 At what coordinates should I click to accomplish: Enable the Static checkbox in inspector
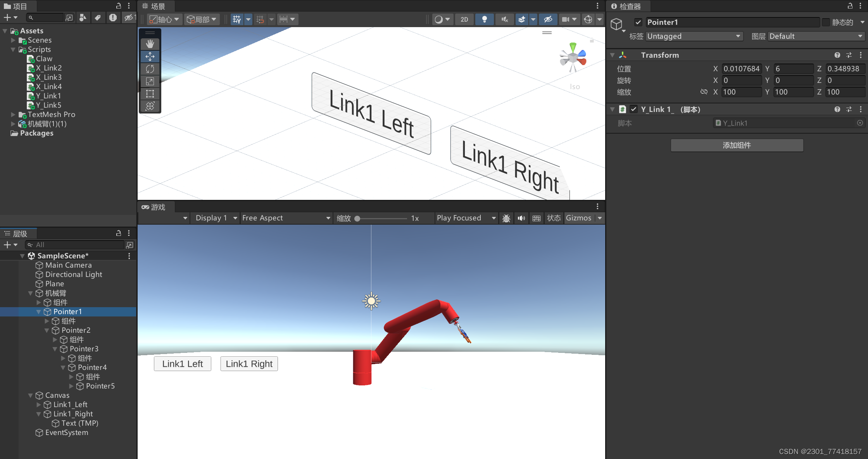825,22
